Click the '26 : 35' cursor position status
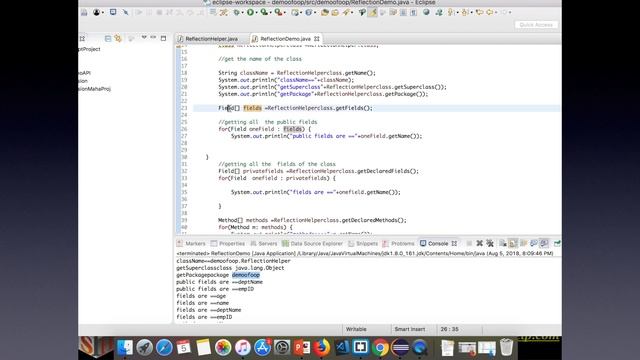Screen dimensions: 640x360 pyautogui.click(x=449, y=329)
